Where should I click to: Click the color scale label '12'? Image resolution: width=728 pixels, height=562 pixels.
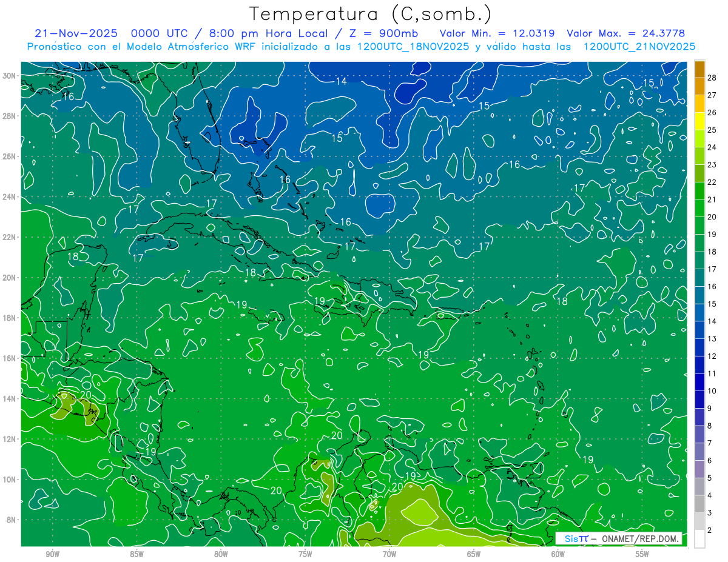point(712,356)
